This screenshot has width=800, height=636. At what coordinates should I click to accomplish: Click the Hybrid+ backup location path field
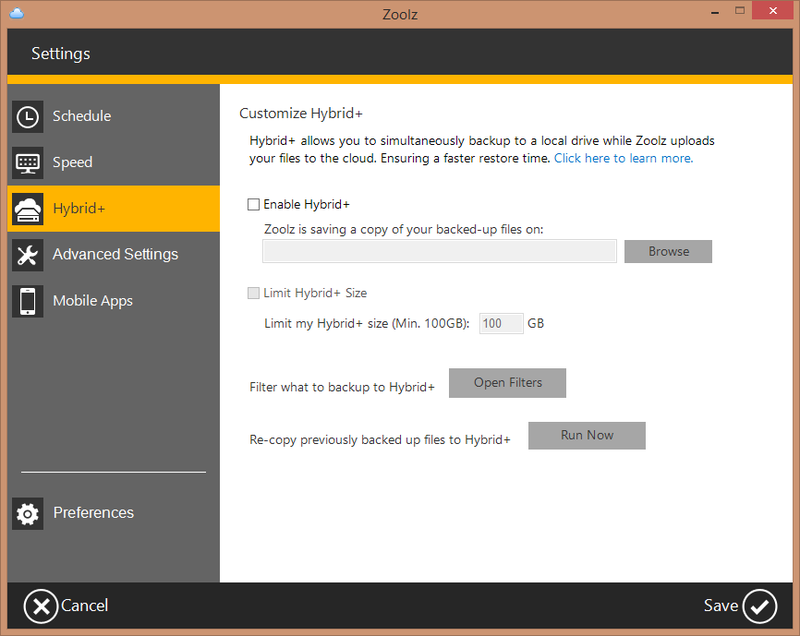click(x=439, y=251)
